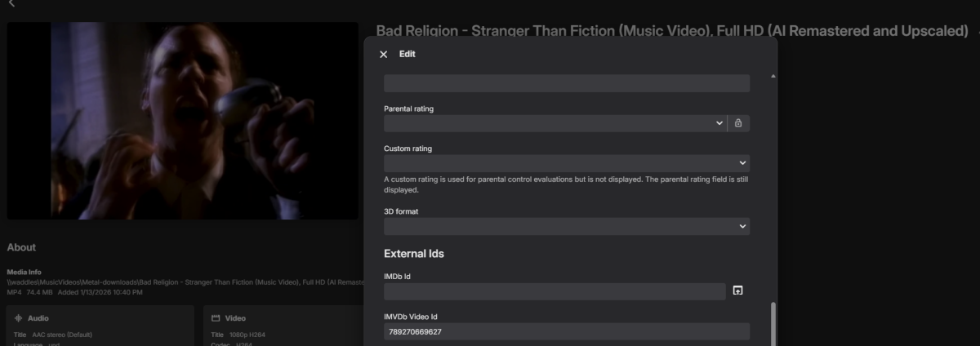Click the empty field above Parental rating
The height and width of the screenshot is (346, 980).
567,83
